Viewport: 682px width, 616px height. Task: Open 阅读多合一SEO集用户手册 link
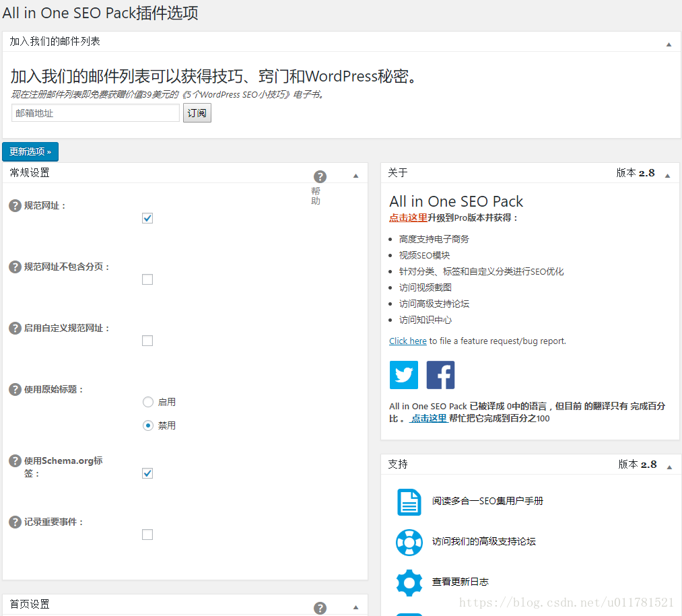coord(487,501)
